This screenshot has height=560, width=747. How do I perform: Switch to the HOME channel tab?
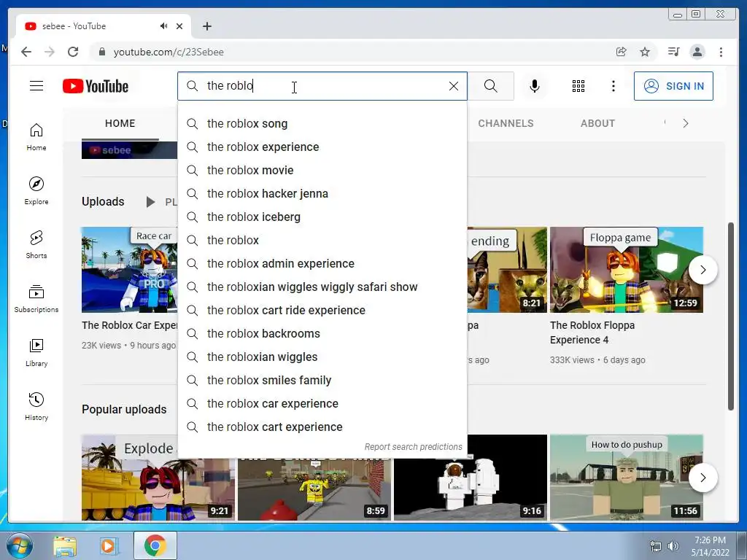(120, 123)
